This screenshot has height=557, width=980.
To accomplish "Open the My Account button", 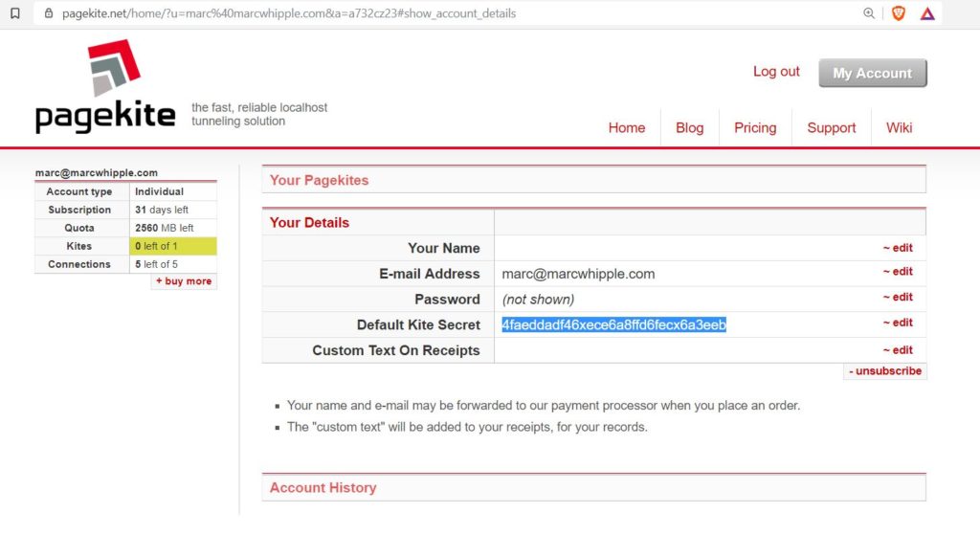I will tap(873, 73).
